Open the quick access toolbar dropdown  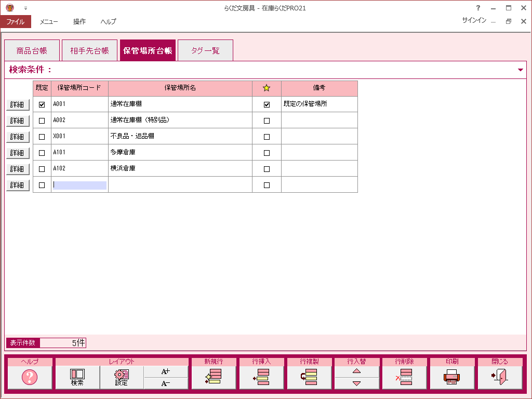[25, 8]
